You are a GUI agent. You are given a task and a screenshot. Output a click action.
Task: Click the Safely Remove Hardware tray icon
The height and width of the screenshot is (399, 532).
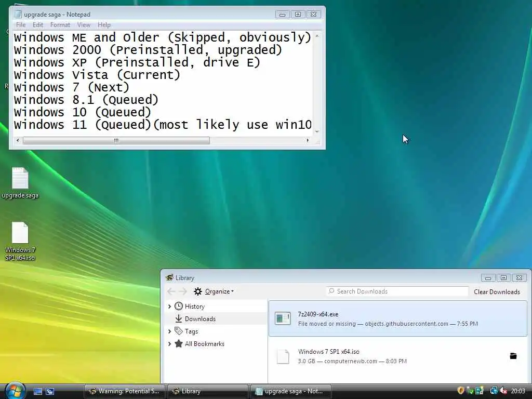tap(470, 391)
